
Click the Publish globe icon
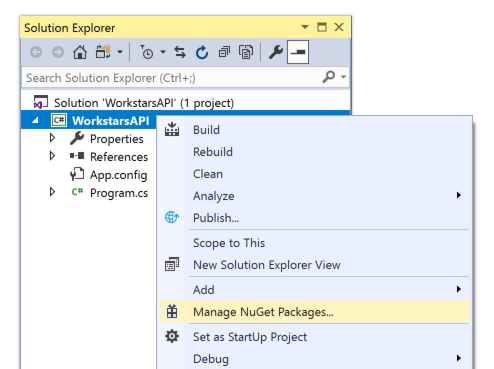pyautogui.click(x=172, y=217)
